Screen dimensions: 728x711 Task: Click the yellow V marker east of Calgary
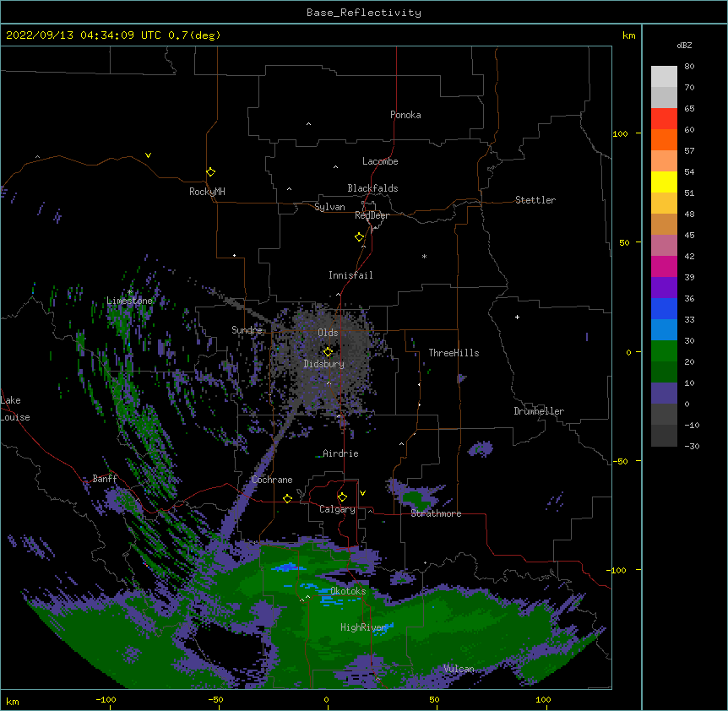point(362,493)
